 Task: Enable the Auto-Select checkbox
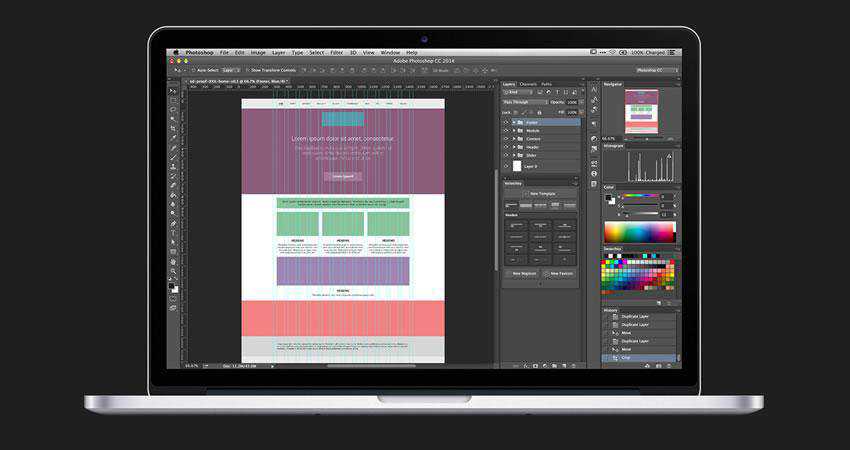pyautogui.click(x=193, y=70)
